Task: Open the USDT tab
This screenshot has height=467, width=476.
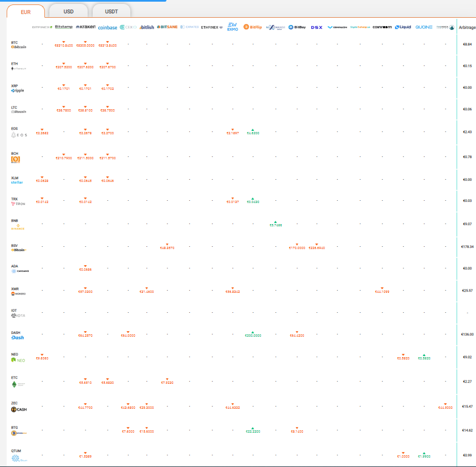Action: (112, 12)
